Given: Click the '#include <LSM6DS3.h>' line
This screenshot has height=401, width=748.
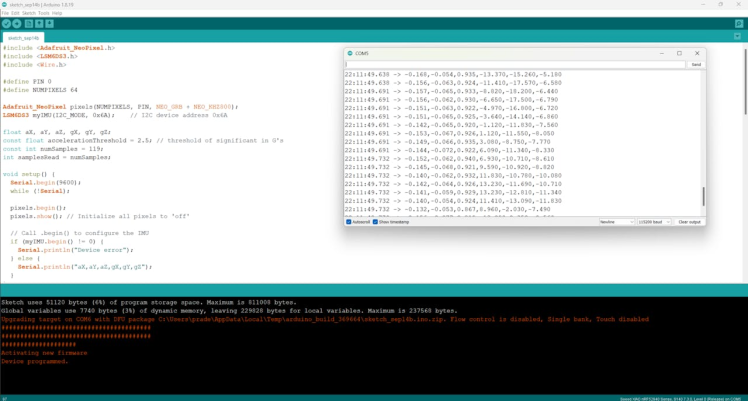Looking at the screenshot, I should click(40, 56).
